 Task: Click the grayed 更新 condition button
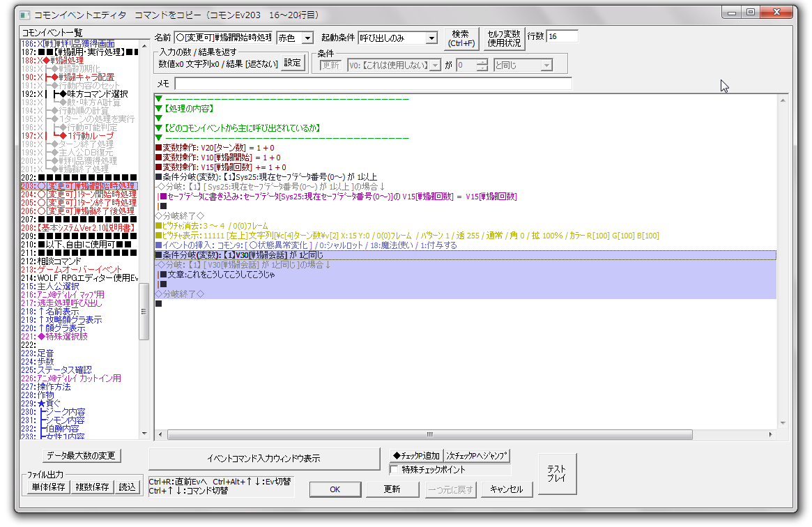click(x=330, y=66)
